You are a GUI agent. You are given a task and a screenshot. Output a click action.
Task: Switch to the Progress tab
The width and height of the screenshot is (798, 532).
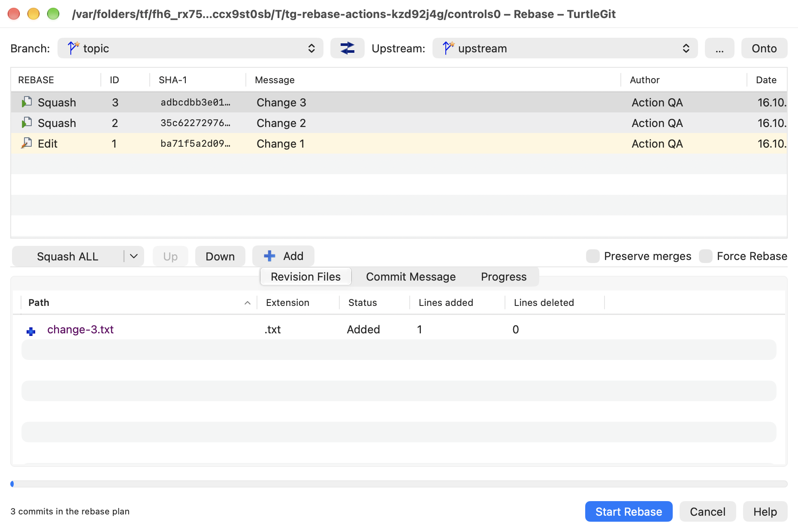[504, 277]
